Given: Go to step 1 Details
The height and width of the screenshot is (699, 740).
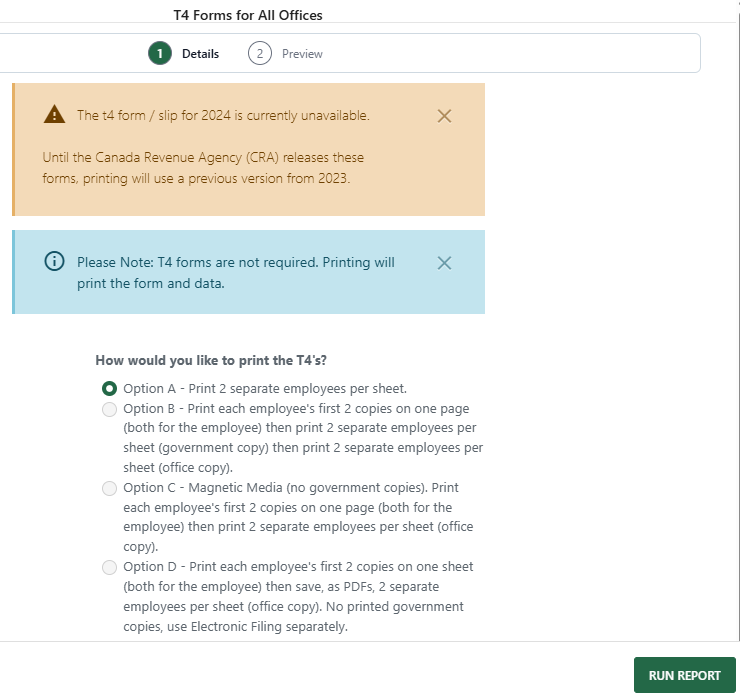Looking at the screenshot, I should tap(184, 53).
